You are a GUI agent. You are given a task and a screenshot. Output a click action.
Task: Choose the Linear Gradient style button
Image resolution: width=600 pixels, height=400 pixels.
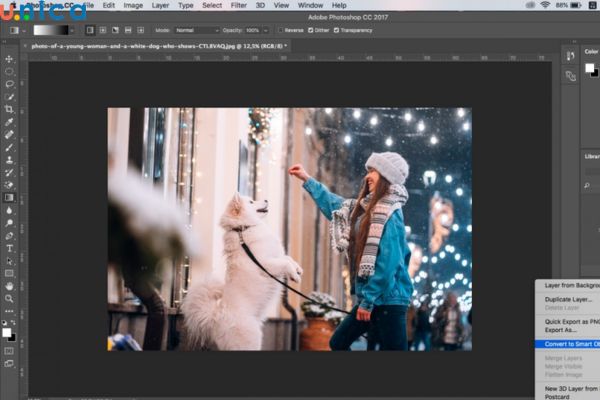tap(90, 30)
